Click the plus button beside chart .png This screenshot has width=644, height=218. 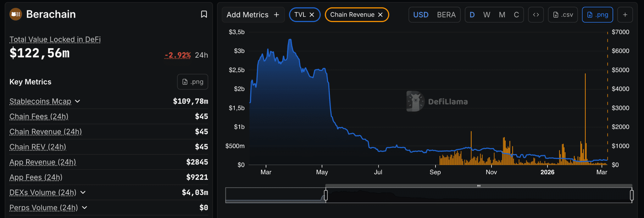[625, 15]
